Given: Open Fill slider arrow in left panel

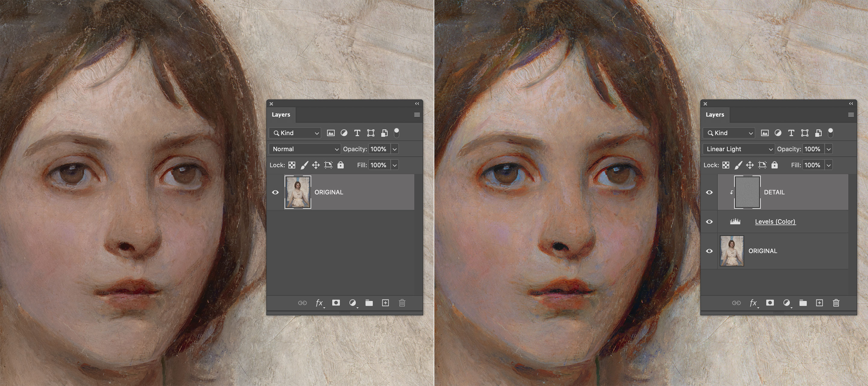Looking at the screenshot, I should (x=395, y=165).
